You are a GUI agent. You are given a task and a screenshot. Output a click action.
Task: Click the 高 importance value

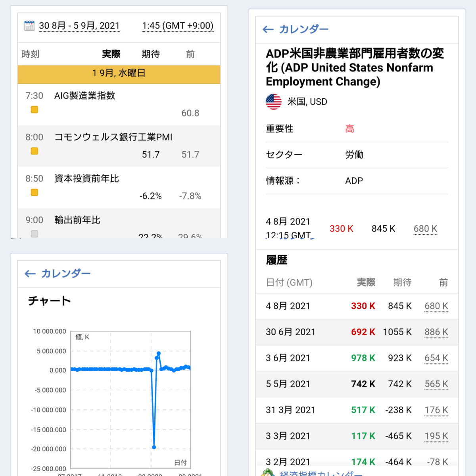349,129
